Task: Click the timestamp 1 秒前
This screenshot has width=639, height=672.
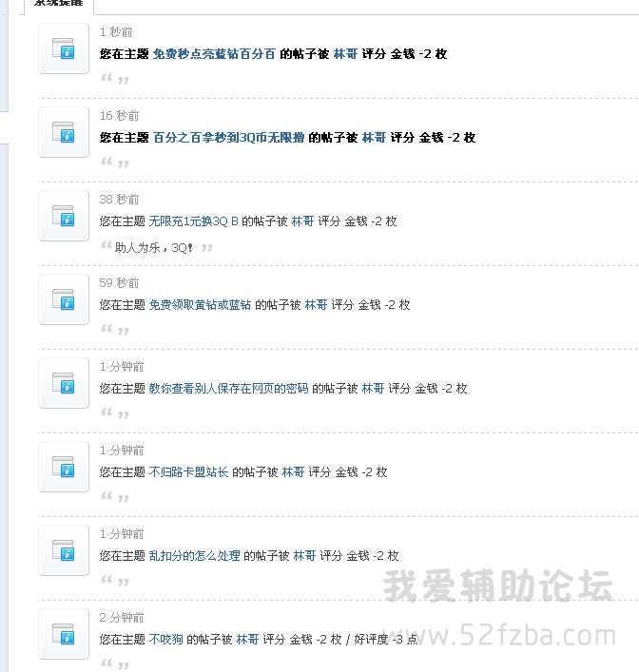Action: [116, 31]
